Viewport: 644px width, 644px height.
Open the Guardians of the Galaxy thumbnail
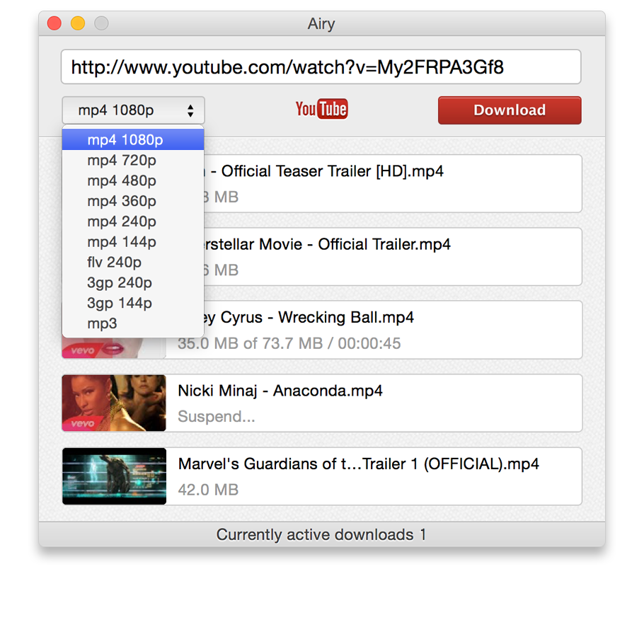click(114, 476)
